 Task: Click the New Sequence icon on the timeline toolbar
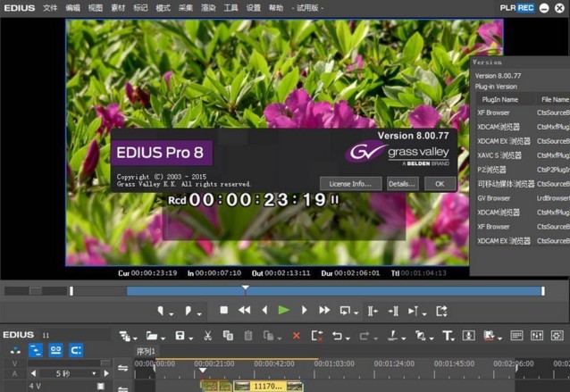tap(125, 336)
